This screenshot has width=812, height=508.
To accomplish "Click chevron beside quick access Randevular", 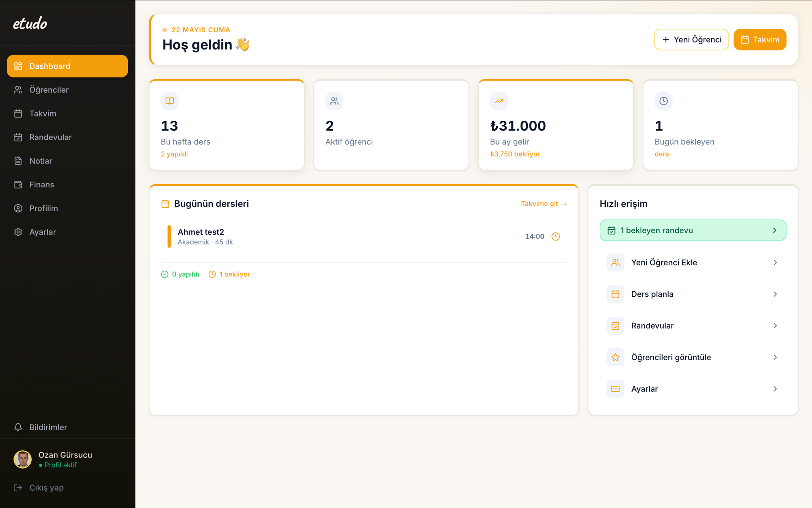I will [x=775, y=326].
